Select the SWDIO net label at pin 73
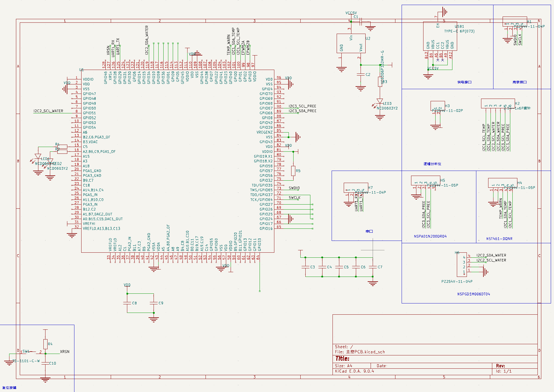This screenshot has height=392, width=554. pyautogui.click(x=294, y=188)
